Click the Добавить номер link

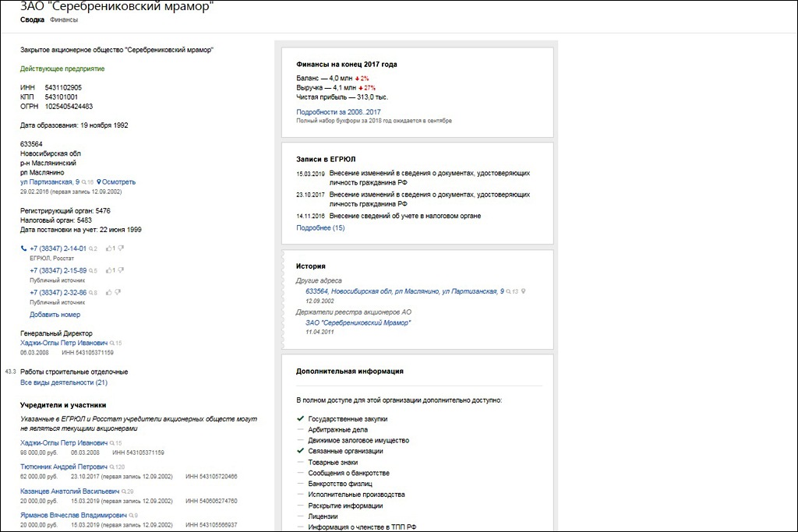click(x=55, y=315)
